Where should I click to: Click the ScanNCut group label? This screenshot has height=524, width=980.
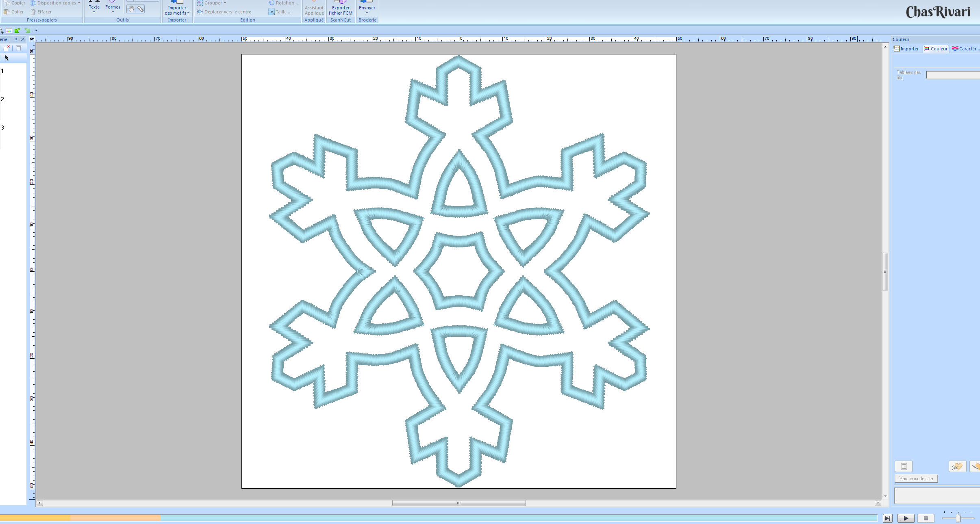click(341, 20)
